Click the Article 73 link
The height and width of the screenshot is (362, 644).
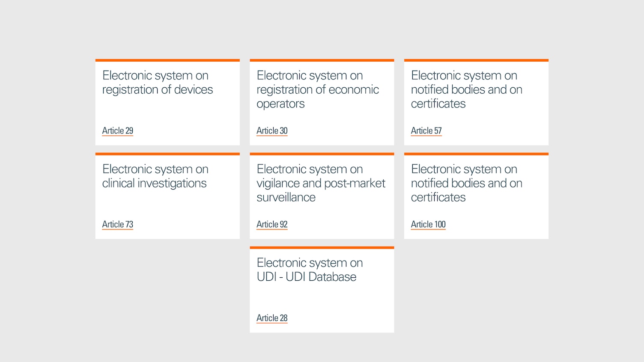click(x=117, y=224)
